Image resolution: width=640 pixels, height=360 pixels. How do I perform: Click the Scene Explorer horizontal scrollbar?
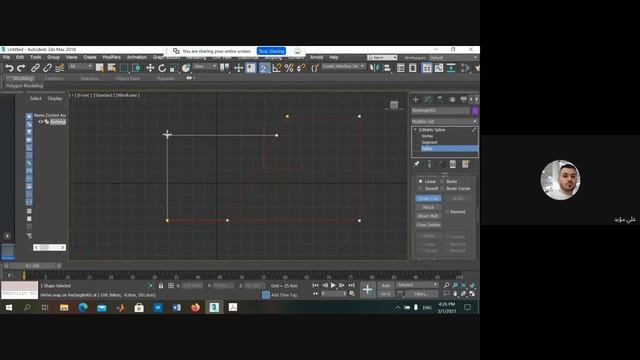click(x=49, y=247)
